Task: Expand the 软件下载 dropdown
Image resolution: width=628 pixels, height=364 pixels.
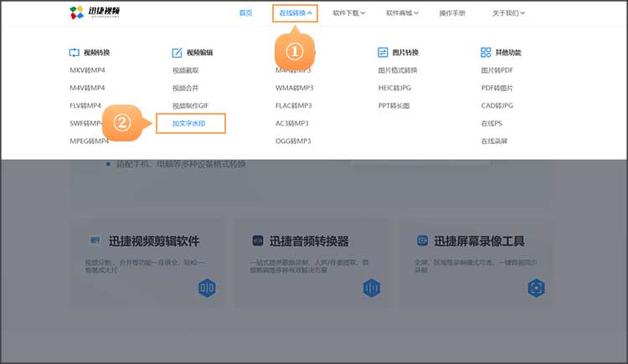Action: pyautogui.click(x=348, y=13)
